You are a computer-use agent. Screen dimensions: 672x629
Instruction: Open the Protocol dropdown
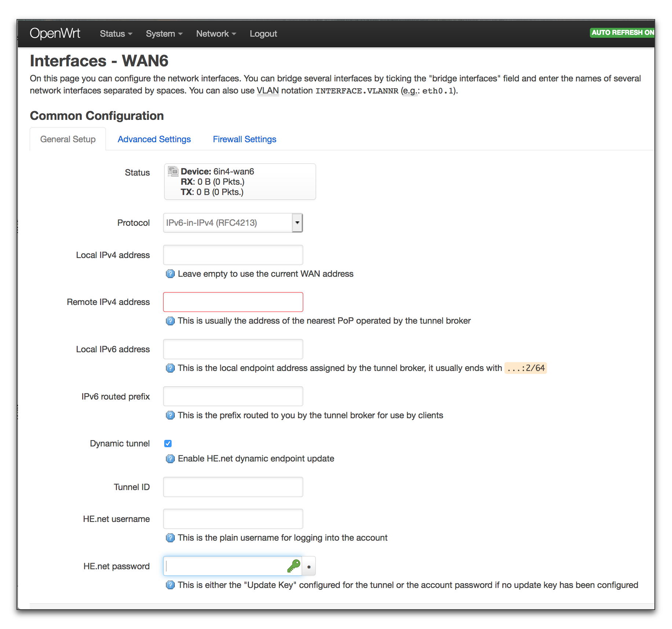click(x=297, y=222)
